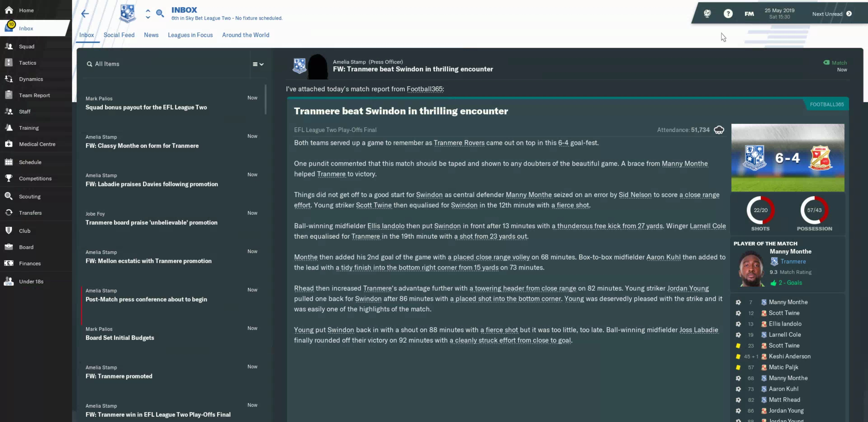Click Next Unread arrow button
Viewport: 868px width, 422px height.
tap(849, 14)
